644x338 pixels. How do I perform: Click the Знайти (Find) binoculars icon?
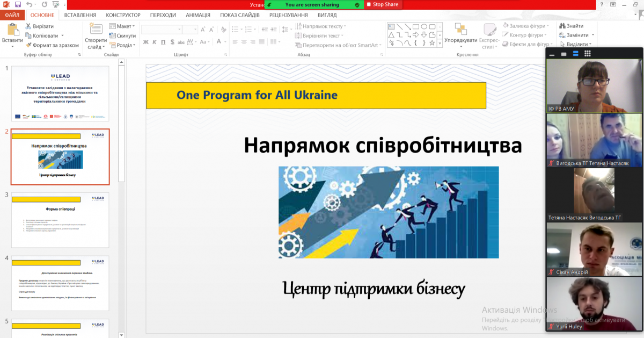(x=562, y=26)
